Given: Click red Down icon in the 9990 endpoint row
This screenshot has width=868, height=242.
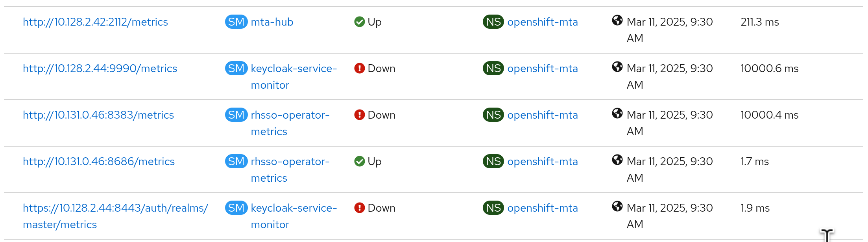Looking at the screenshot, I should [359, 68].
